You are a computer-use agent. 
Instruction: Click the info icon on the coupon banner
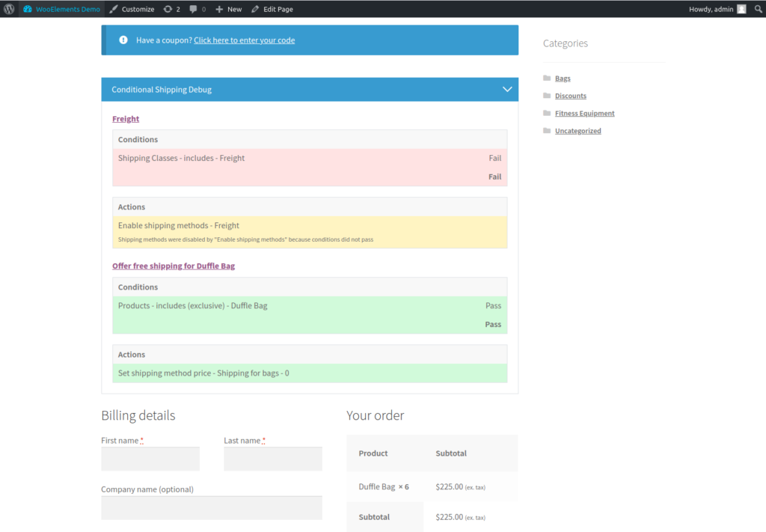point(123,40)
